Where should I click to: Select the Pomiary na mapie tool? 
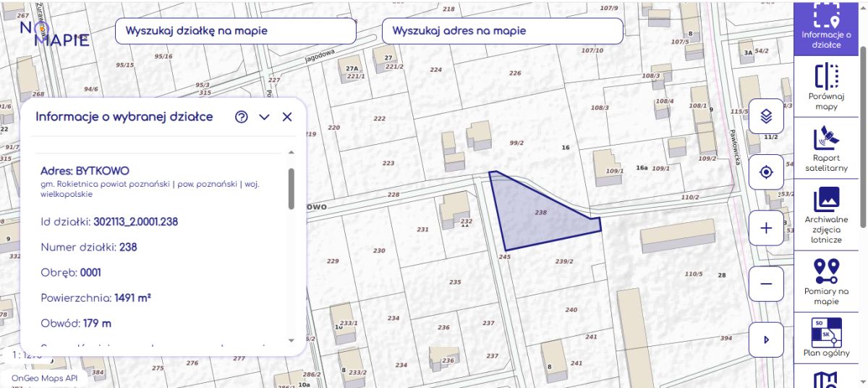tap(825, 281)
